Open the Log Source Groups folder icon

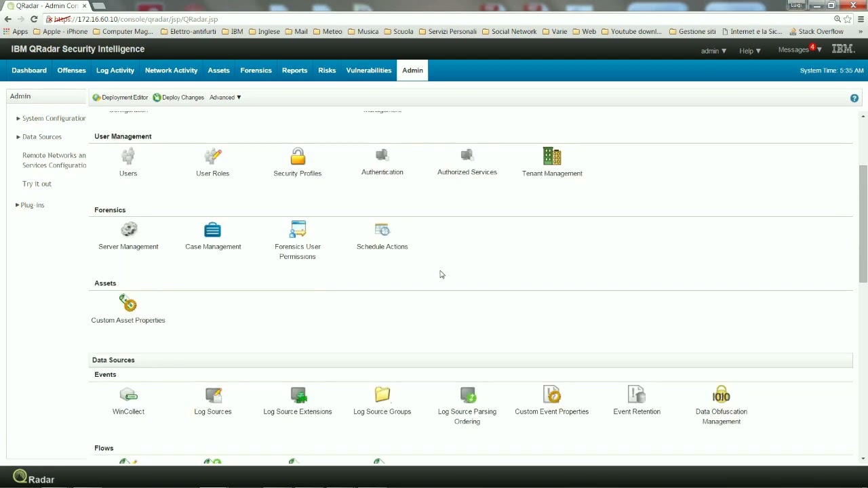tap(382, 395)
